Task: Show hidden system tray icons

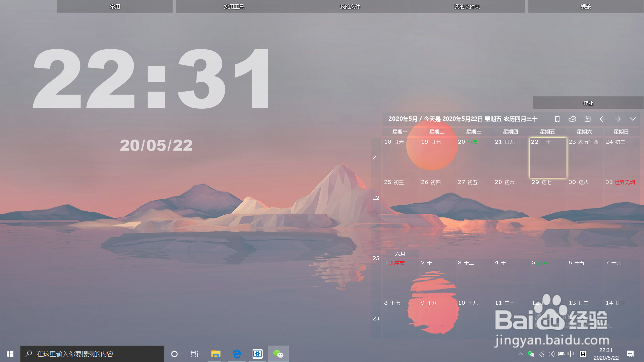Action: pyautogui.click(x=521, y=354)
